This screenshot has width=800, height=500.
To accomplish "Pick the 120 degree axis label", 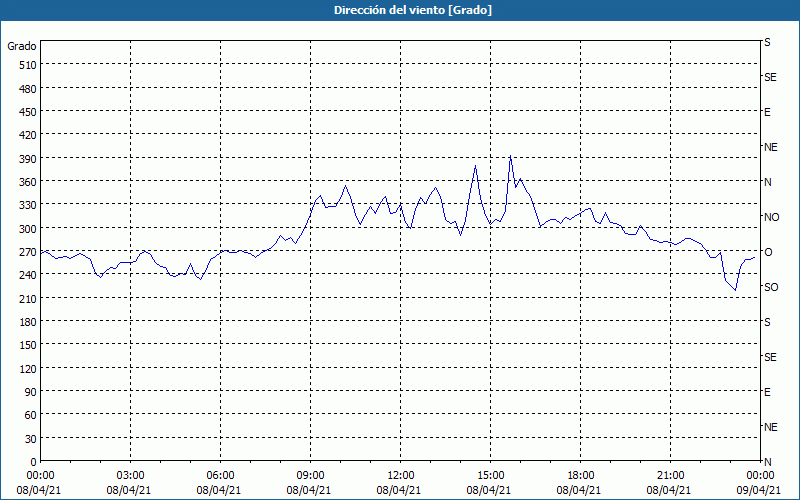I will pyautogui.click(x=28, y=368).
